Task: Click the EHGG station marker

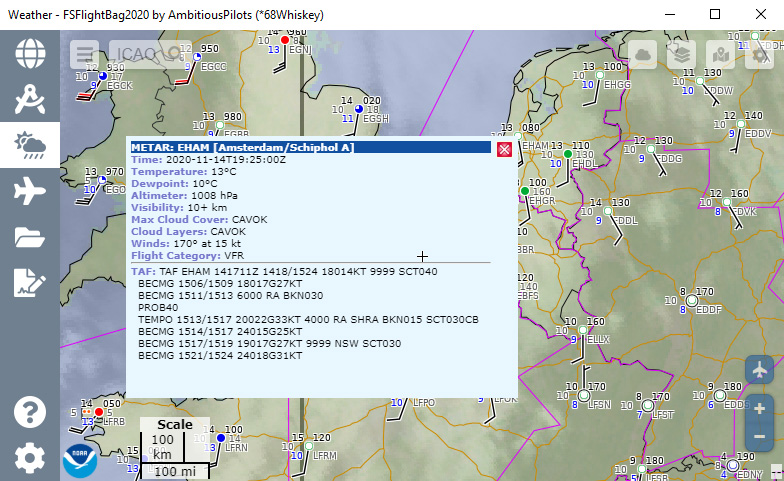Action: (x=600, y=75)
